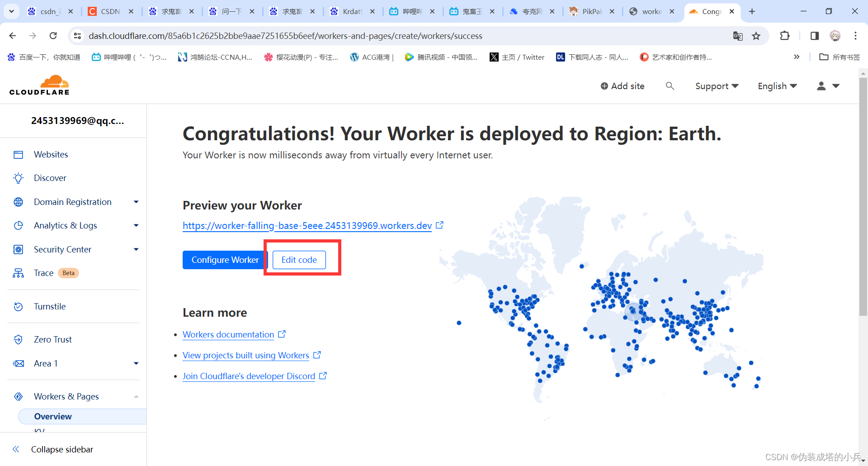
Task: Click the Cloudflare logo
Action: point(39,86)
